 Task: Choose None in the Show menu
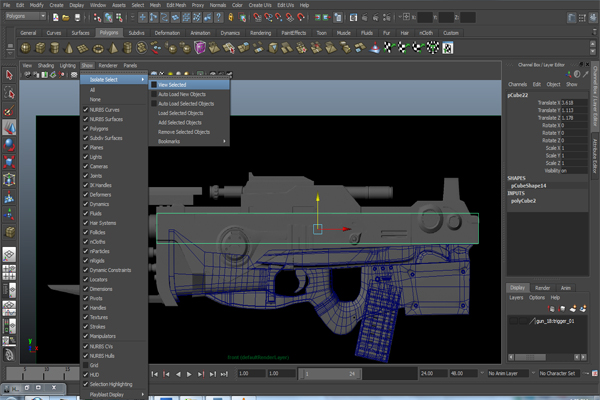coord(95,100)
